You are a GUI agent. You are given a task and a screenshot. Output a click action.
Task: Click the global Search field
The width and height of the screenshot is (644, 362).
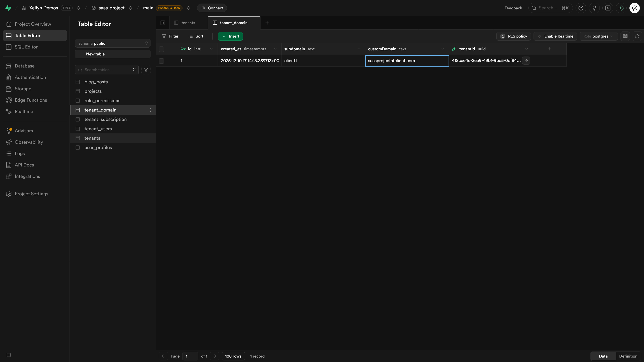click(x=551, y=8)
